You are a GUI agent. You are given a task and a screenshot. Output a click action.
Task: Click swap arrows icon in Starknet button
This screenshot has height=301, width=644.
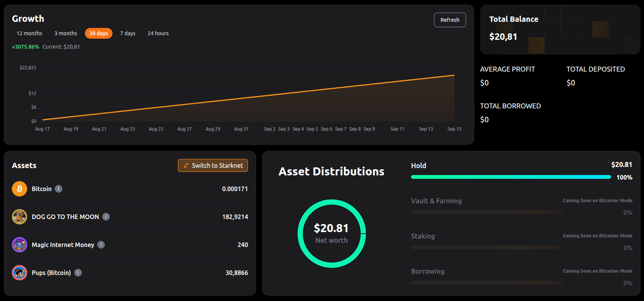click(186, 165)
